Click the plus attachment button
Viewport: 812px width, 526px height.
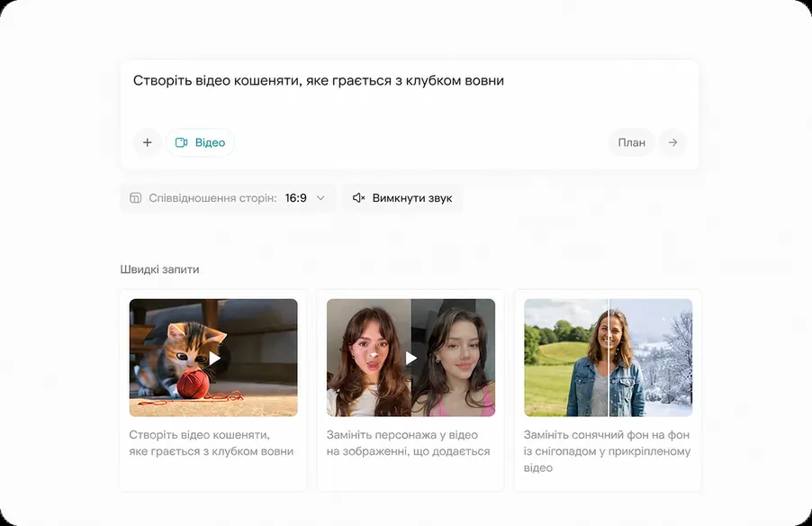point(148,142)
